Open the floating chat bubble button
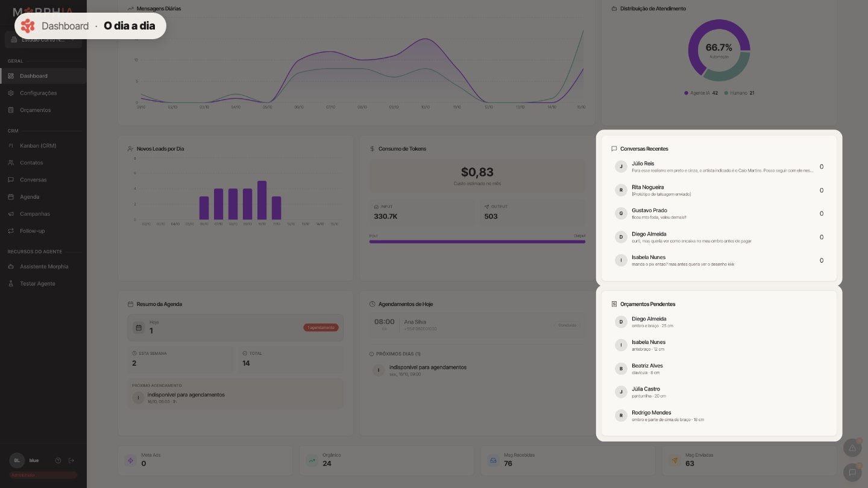The width and height of the screenshot is (868, 488). pyautogui.click(x=852, y=472)
